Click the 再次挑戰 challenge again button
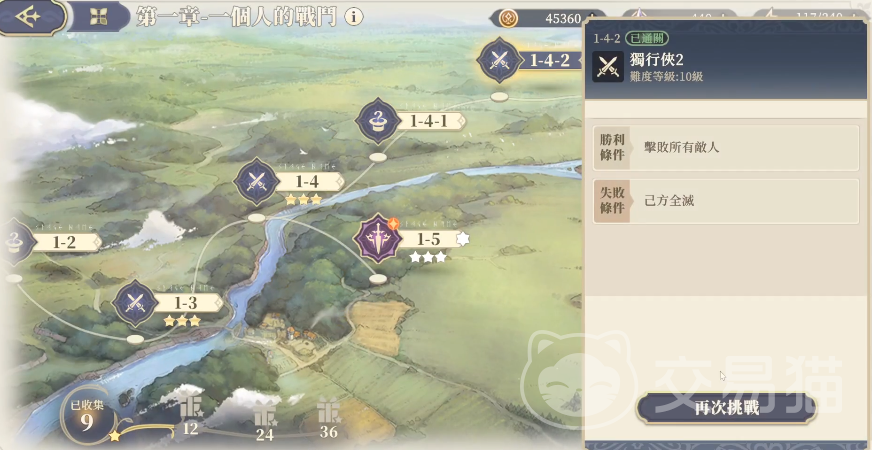This screenshot has width=872, height=450. (726, 408)
